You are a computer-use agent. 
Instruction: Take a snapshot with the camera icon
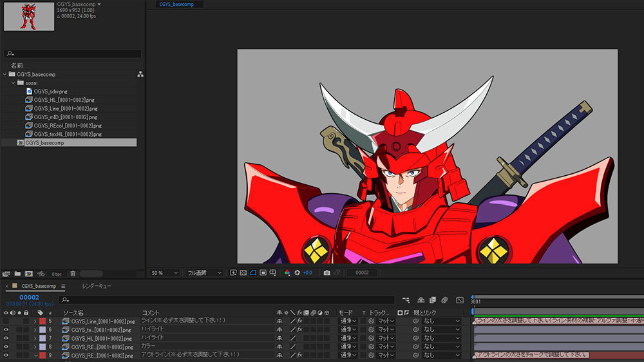[x=327, y=273]
